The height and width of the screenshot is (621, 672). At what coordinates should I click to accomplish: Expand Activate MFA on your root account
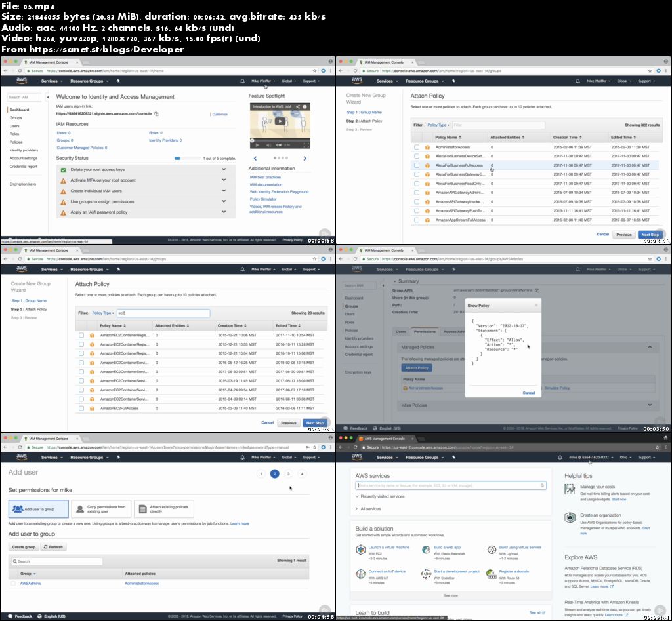tap(224, 180)
